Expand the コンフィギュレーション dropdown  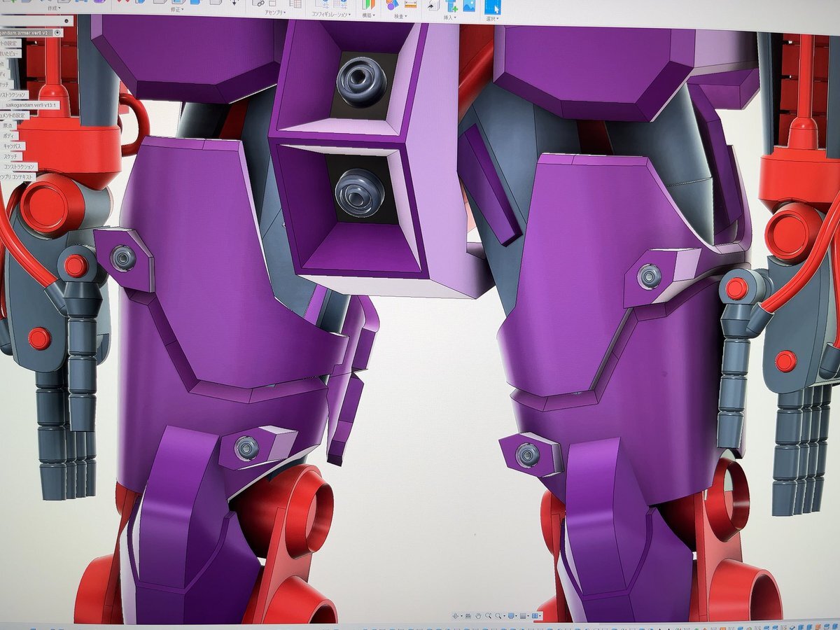(x=330, y=15)
